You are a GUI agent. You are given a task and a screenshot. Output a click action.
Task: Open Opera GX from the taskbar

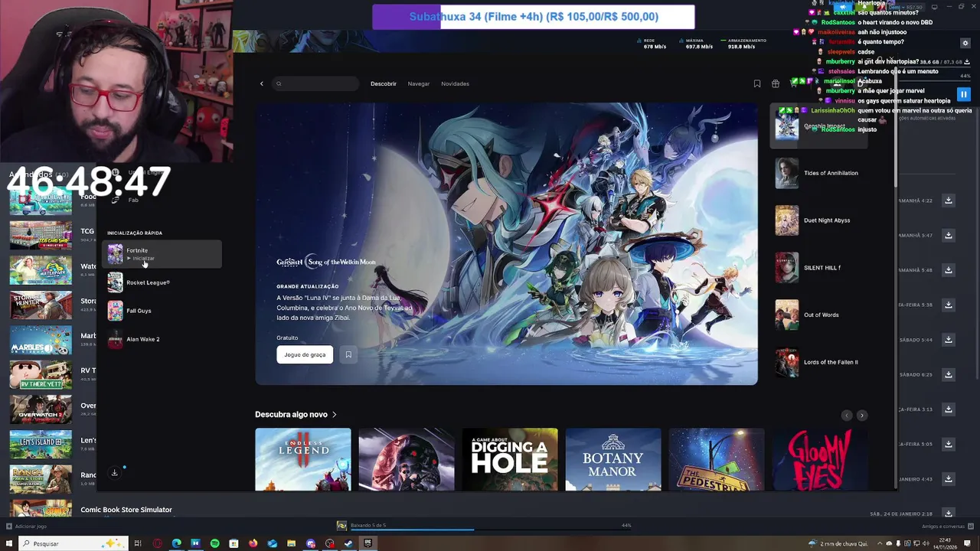point(157,543)
